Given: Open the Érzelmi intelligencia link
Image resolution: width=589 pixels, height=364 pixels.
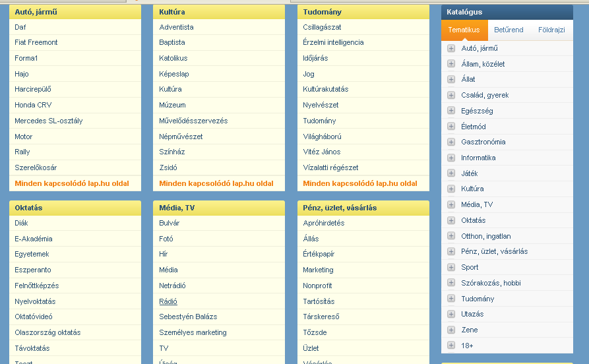Looking at the screenshot, I should 333,42.
